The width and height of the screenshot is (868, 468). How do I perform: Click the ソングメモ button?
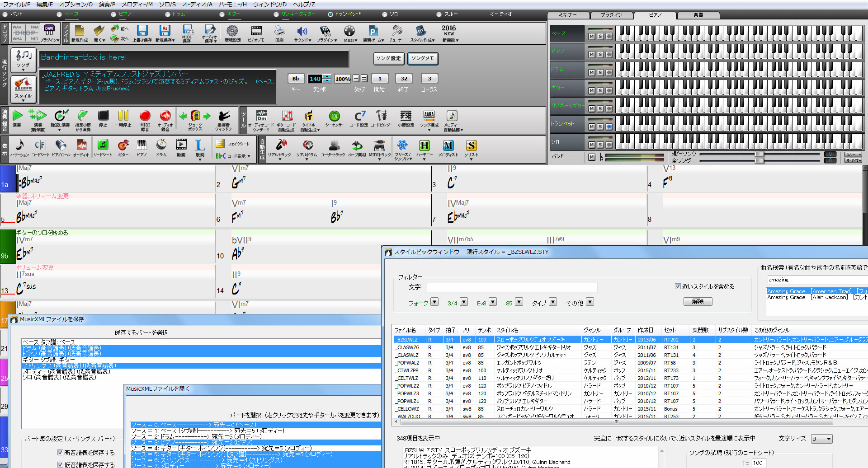423,58
